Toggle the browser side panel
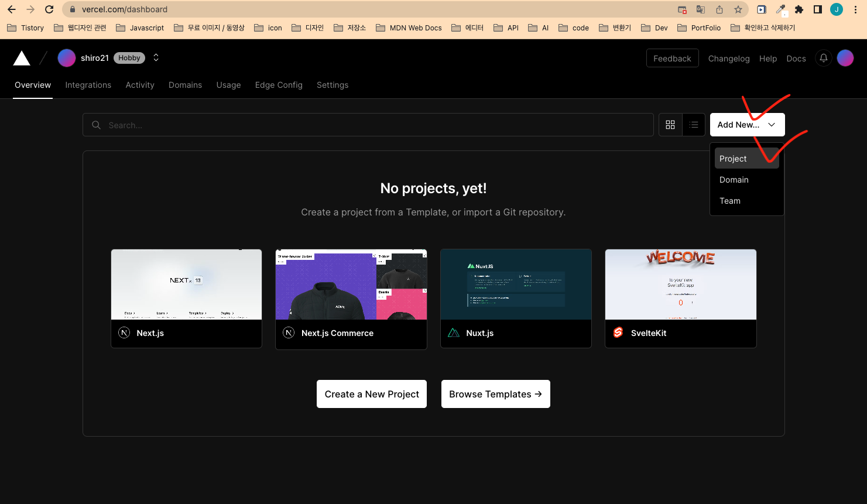Screen dimensions: 867x504 point(818,9)
